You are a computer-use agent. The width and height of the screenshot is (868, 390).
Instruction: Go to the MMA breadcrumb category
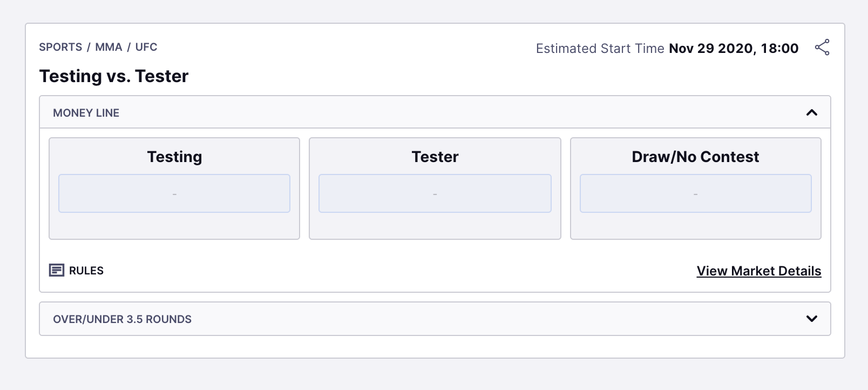click(109, 47)
